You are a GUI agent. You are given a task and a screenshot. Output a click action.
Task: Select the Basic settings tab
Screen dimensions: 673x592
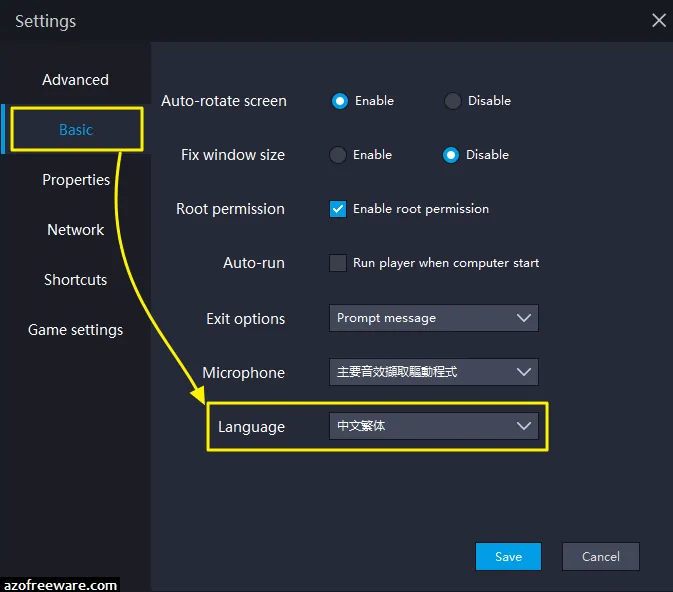click(76, 129)
